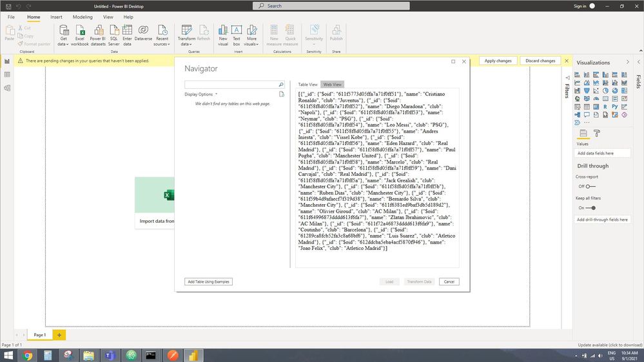Open the Transform data dropdown
Image resolution: width=644 pixels, height=362 pixels.
pyautogui.click(x=186, y=35)
